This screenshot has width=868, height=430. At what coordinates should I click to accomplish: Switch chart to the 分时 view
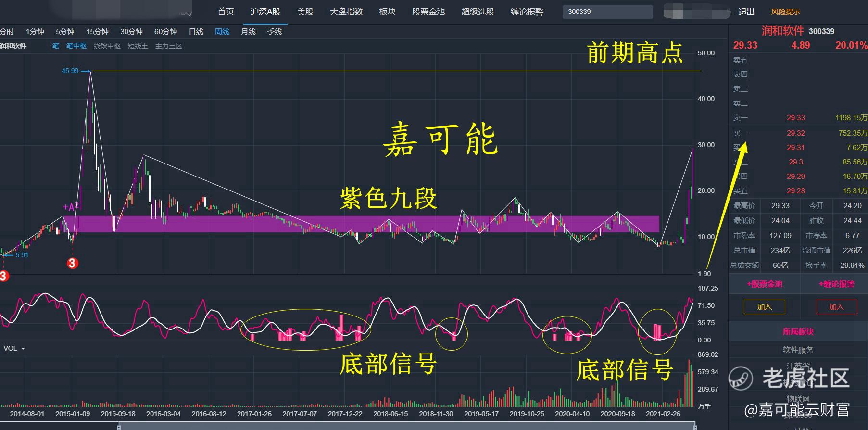coord(7,32)
